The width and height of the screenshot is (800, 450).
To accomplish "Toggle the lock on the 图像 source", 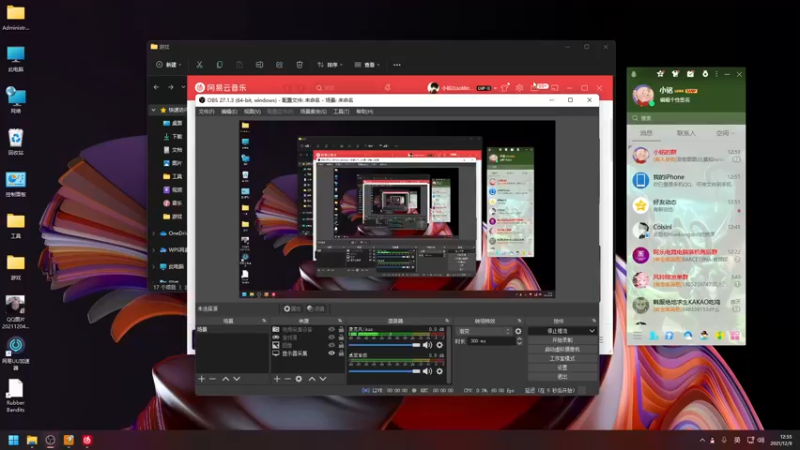I will click(x=341, y=345).
